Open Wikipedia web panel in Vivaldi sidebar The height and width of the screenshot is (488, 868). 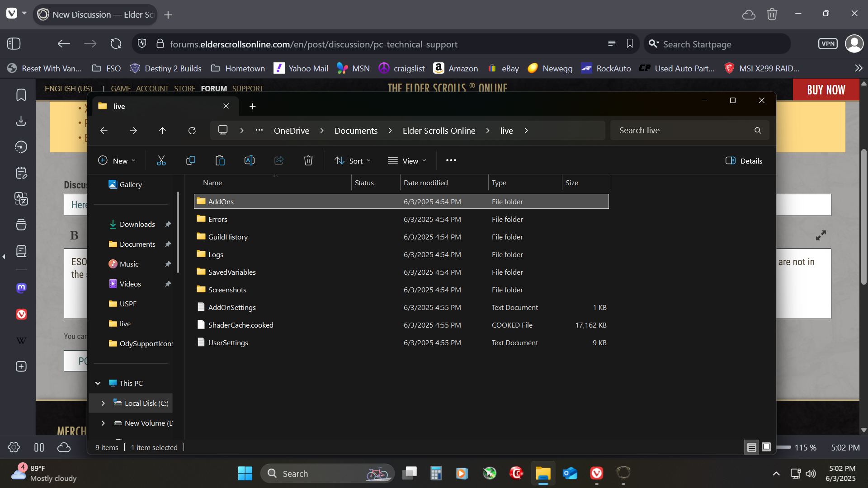point(21,340)
